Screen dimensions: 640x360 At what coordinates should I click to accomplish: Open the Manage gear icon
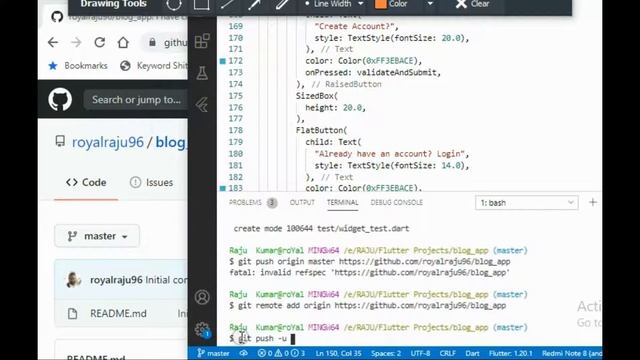202,329
